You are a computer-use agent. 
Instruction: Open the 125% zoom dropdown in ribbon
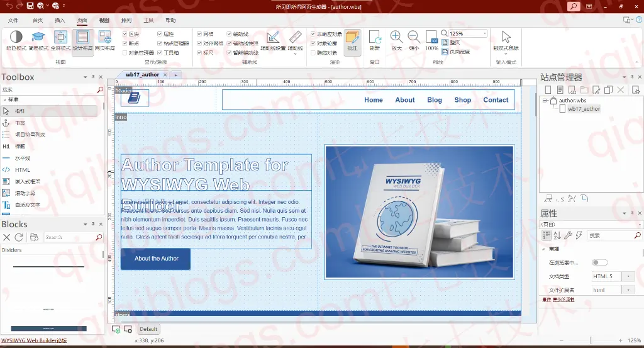pyautogui.click(x=485, y=33)
